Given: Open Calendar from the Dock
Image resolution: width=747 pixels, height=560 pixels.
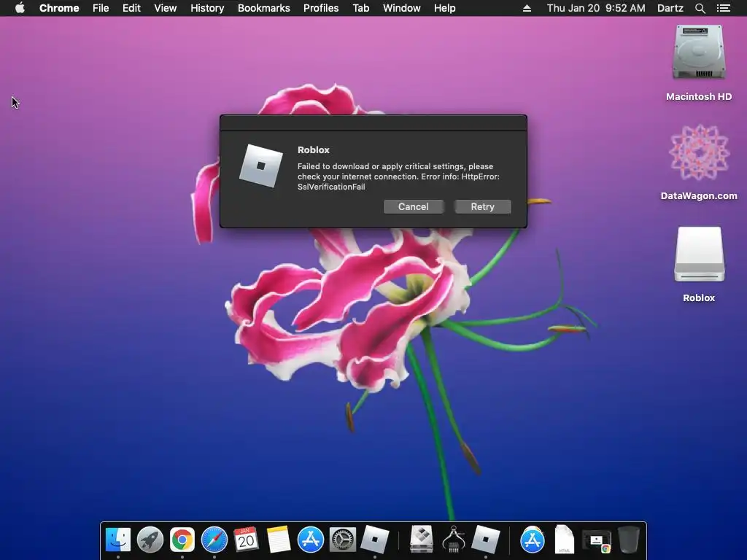Looking at the screenshot, I should [x=247, y=540].
